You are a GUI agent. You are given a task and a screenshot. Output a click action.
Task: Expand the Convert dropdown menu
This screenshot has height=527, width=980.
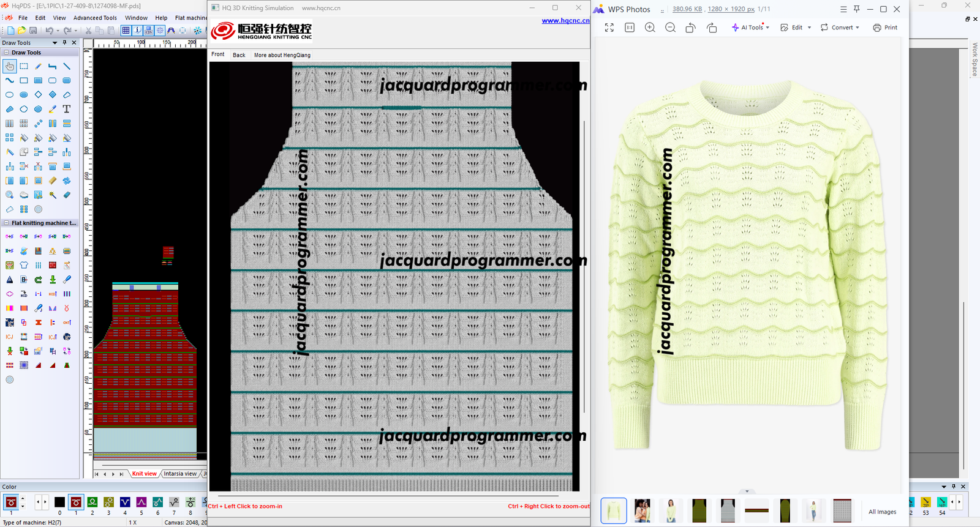click(840, 28)
